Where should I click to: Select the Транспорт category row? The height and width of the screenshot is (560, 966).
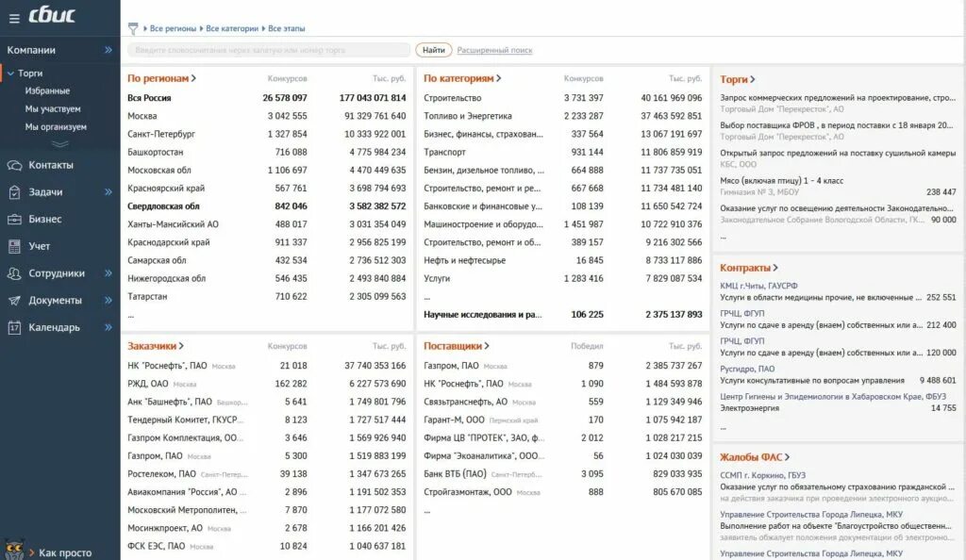(562, 152)
